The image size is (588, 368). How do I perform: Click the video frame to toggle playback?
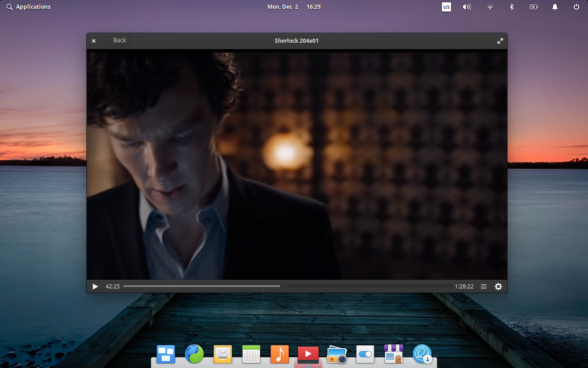[x=297, y=166]
